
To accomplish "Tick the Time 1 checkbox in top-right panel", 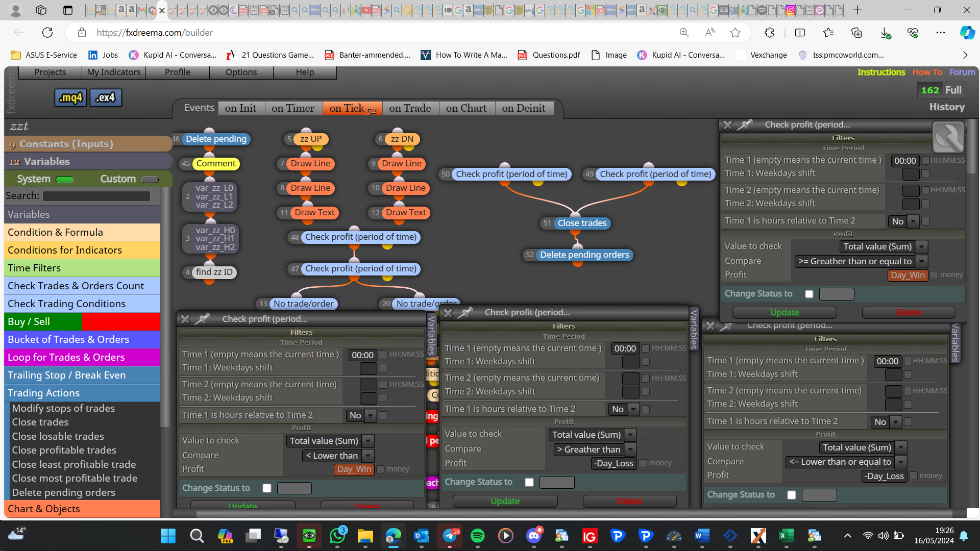I will click(x=925, y=161).
